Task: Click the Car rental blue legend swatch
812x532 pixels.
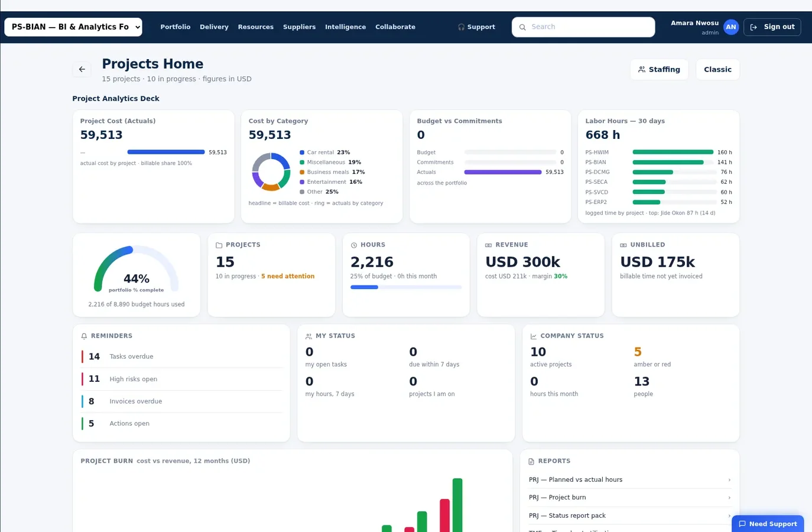Action: (302, 153)
